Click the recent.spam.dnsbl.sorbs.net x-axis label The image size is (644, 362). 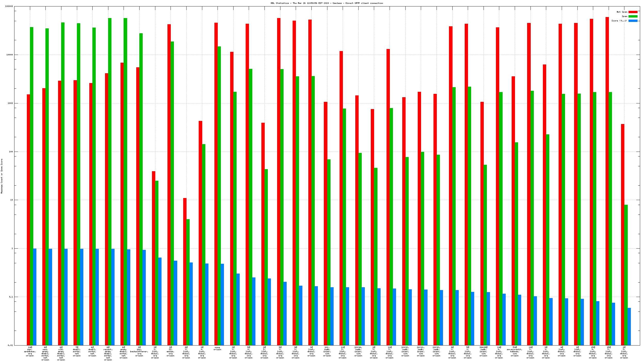click(x=108, y=353)
